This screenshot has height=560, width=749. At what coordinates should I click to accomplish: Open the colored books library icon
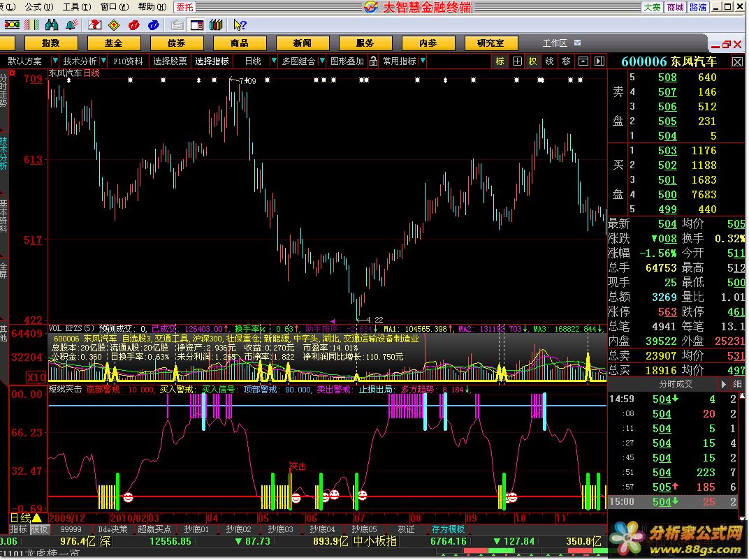[216, 24]
